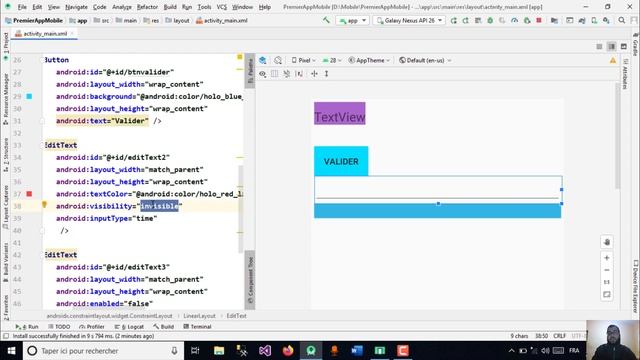Click the distribute weights icon in layout toolbar

pyautogui.click(x=274, y=74)
